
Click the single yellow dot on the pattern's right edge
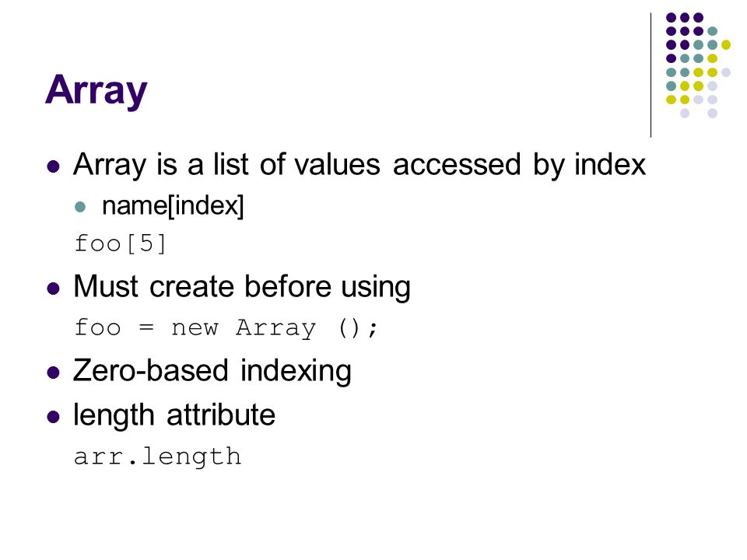(x=726, y=45)
